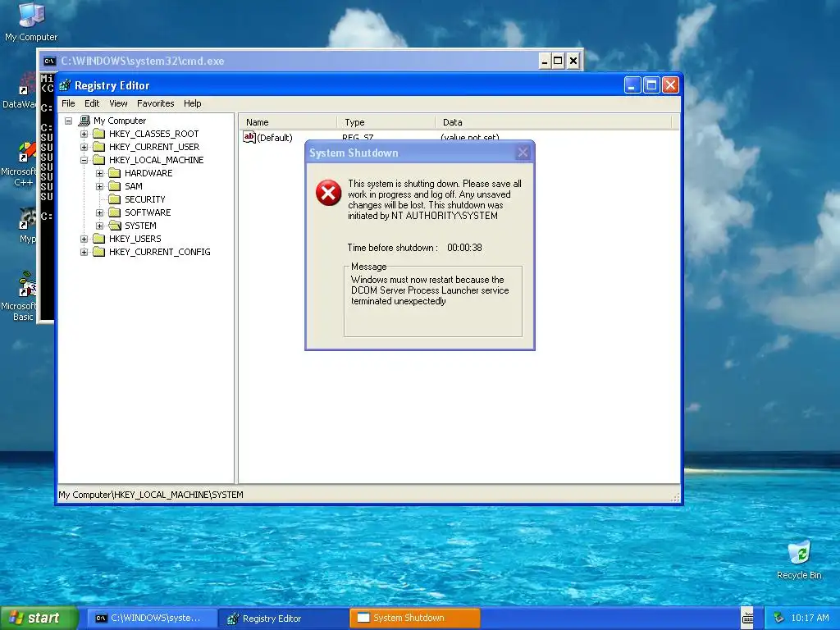Switch to Registry Editor taskbar button
Screen dimensions: 840x630
tap(283, 619)
